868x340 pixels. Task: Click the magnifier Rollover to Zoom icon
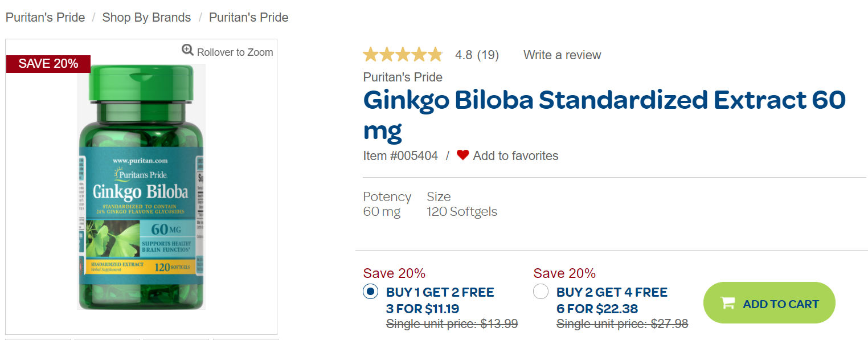pos(187,50)
